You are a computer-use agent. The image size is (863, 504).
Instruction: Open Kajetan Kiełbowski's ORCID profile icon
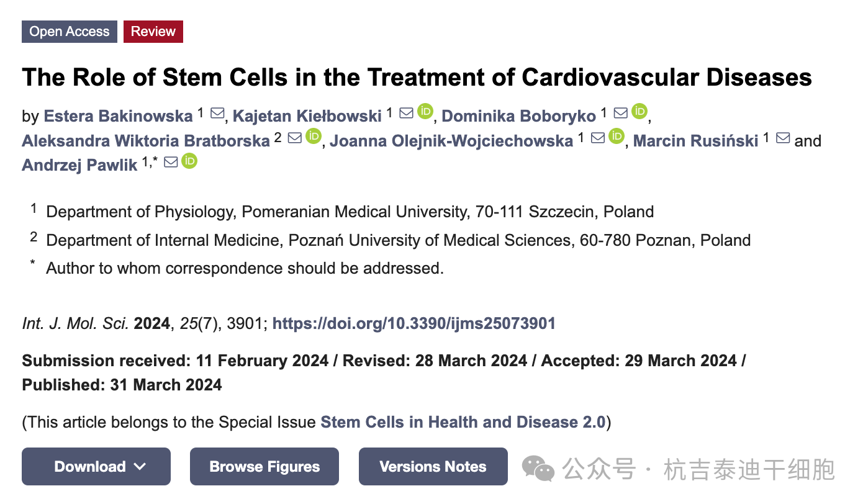pos(425,112)
